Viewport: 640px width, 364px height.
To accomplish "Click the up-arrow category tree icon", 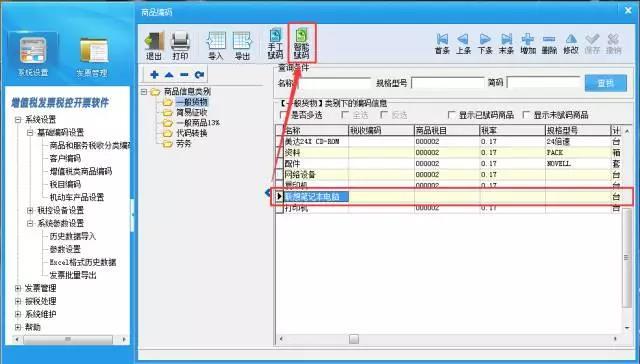I will click(169, 75).
